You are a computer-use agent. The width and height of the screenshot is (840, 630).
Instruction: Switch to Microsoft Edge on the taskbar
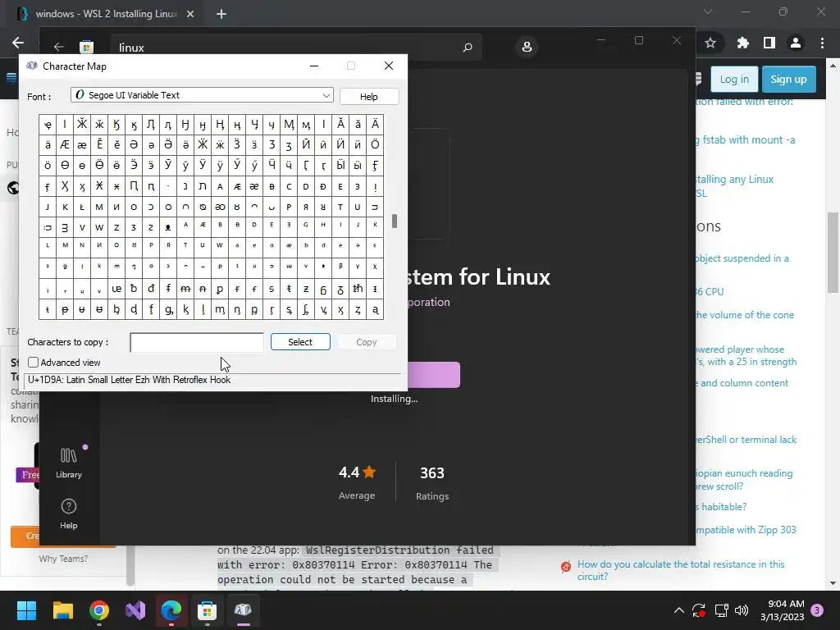pyautogui.click(x=171, y=610)
